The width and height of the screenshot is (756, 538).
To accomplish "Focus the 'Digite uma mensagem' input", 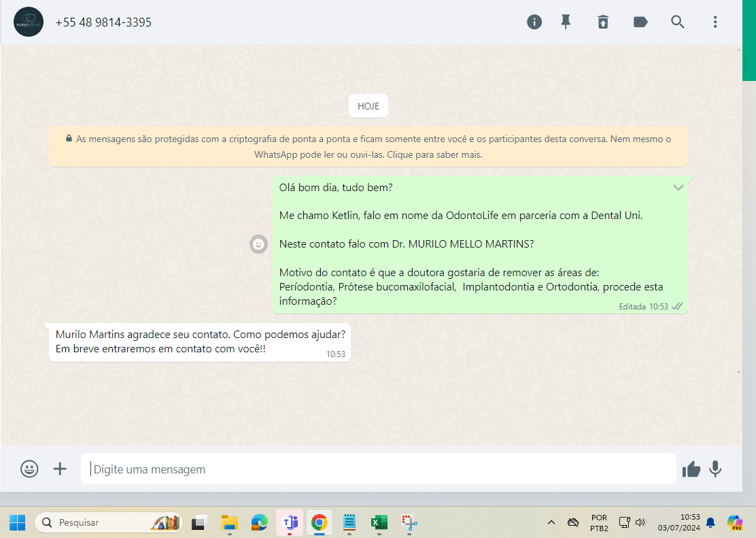I will (x=379, y=469).
